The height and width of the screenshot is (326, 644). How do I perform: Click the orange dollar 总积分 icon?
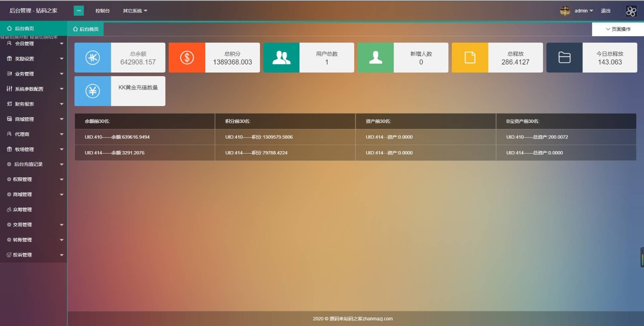(187, 58)
